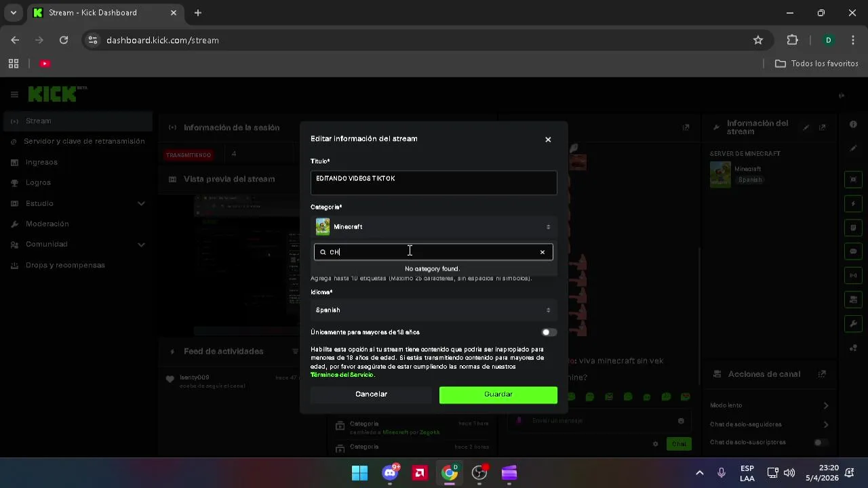This screenshot has height=488, width=868.
Task: Open the Categoría dropdown showing Minecraft
Action: [x=433, y=227]
